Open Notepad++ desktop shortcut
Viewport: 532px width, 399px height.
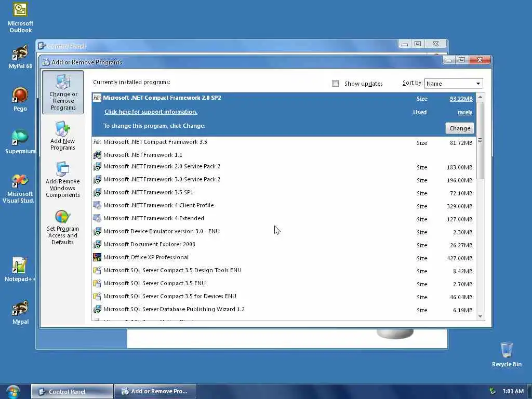20,270
